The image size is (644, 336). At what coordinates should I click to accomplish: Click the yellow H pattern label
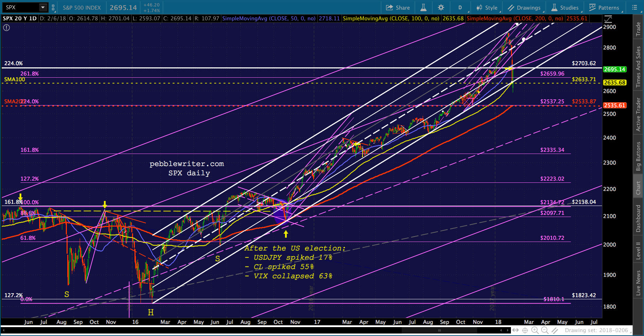pyautogui.click(x=151, y=312)
